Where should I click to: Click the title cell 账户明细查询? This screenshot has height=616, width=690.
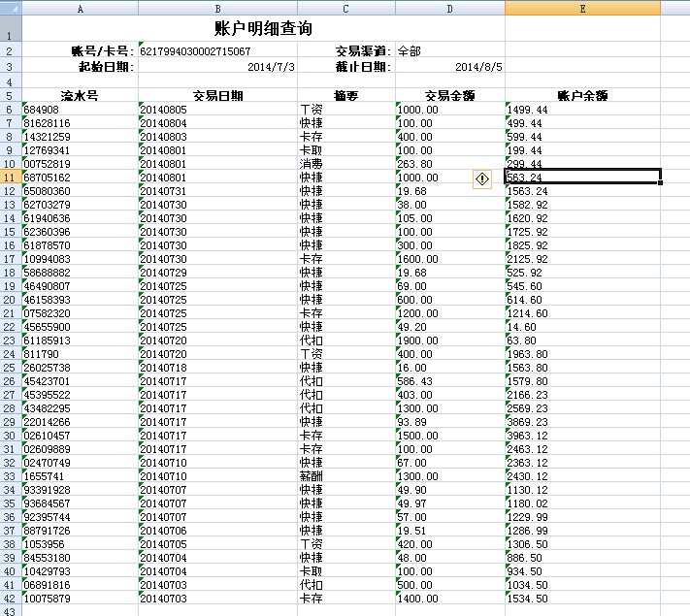click(x=263, y=28)
